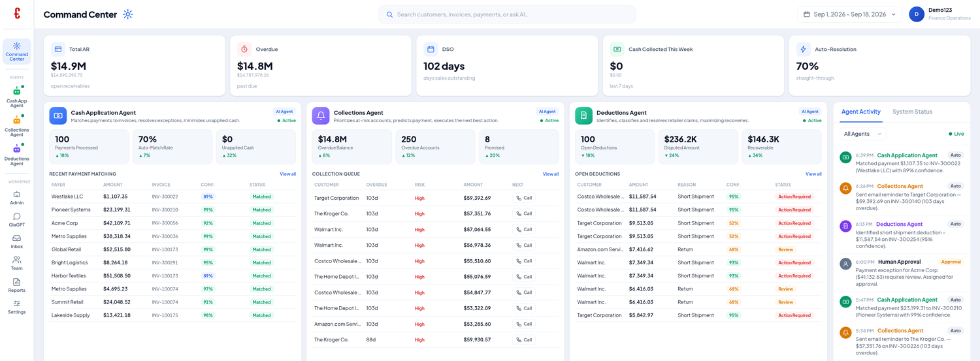
Task: Click the Payments Processed stat card
Action: [x=90, y=146]
